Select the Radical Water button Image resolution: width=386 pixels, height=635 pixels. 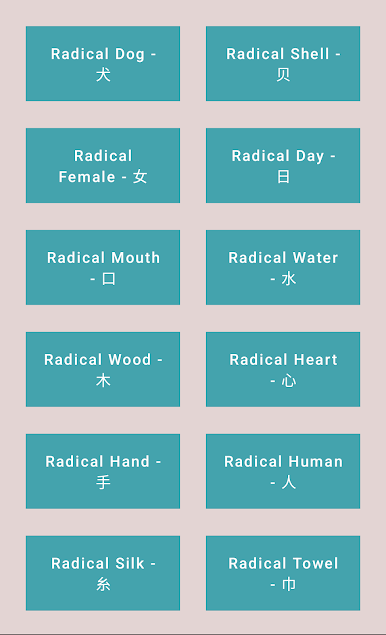(283, 267)
